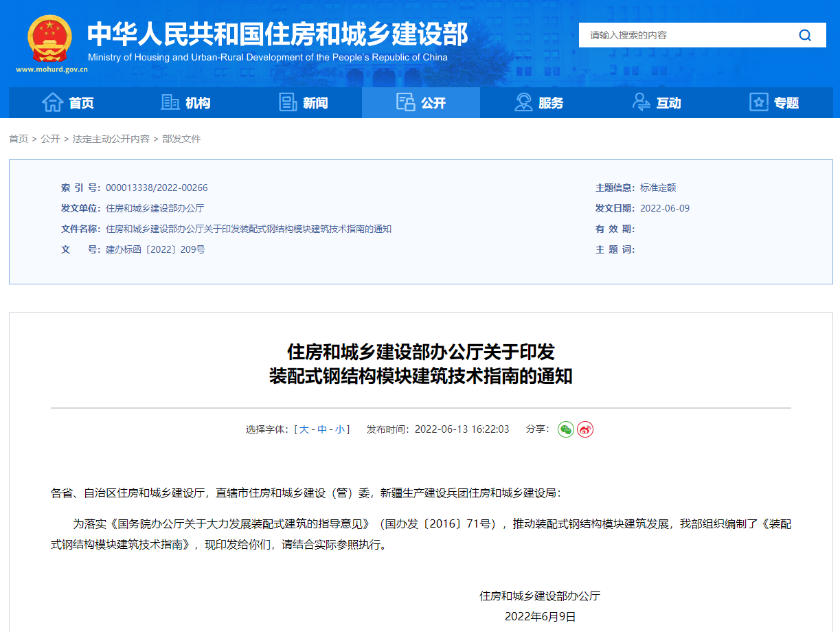Click the search magnifier icon
The height and width of the screenshot is (632, 840).
[x=805, y=35]
